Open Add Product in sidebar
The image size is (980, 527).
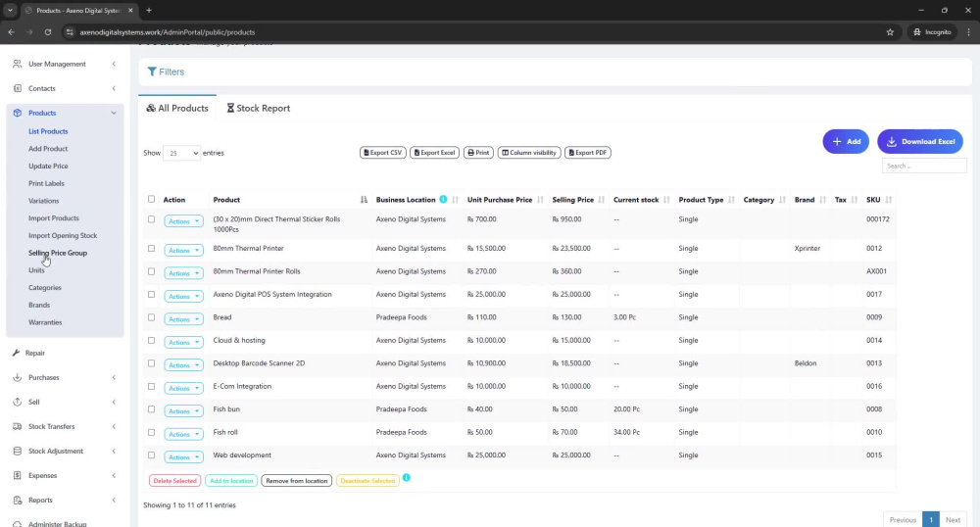tap(47, 149)
